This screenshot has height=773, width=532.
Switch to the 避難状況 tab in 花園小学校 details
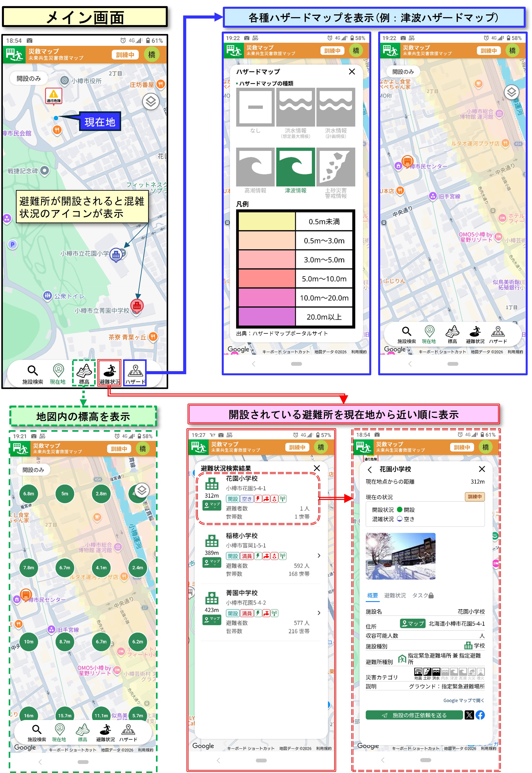(395, 595)
